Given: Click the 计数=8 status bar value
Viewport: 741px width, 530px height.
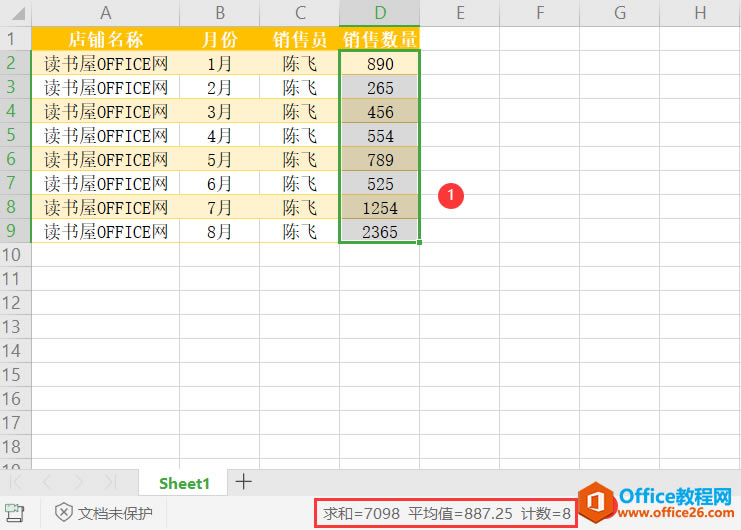Looking at the screenshot, I should click(546, 513).
